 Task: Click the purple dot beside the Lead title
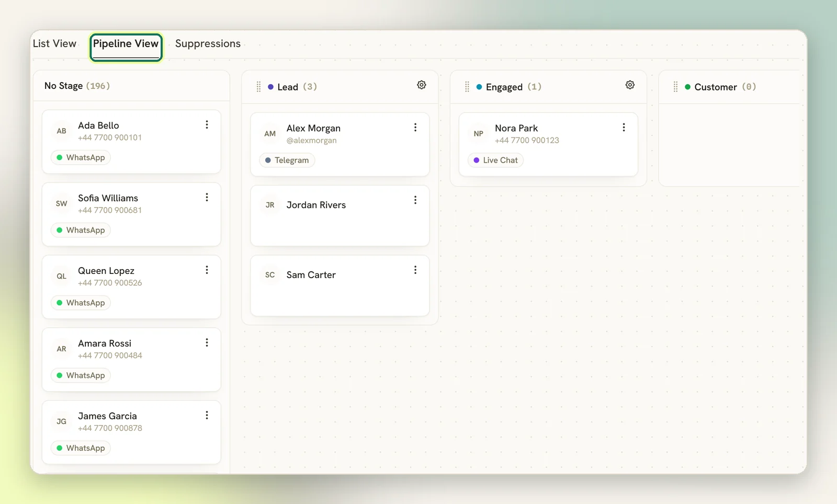click(x=270, y=87)
